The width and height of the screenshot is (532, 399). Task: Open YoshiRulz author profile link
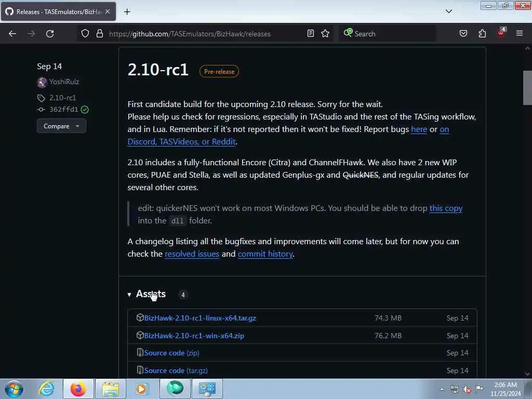point(64,82)
